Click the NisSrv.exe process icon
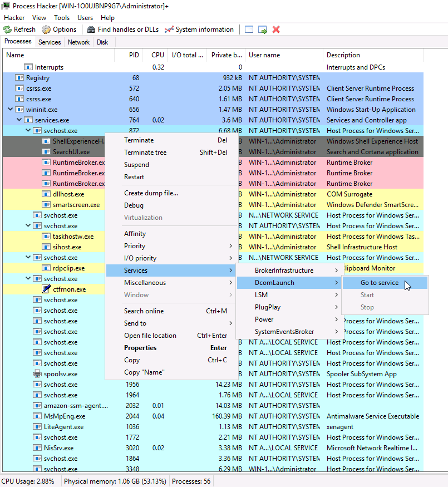 click(37, 448)
